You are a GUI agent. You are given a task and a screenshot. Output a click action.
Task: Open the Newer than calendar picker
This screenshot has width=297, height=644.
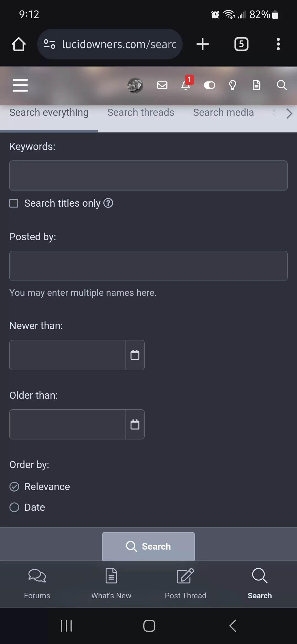click(135, 355)
